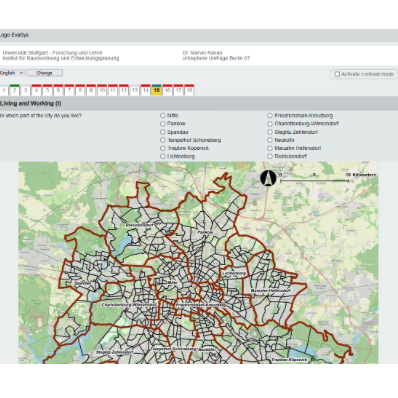Switch to survey page 16

[167, 90]
